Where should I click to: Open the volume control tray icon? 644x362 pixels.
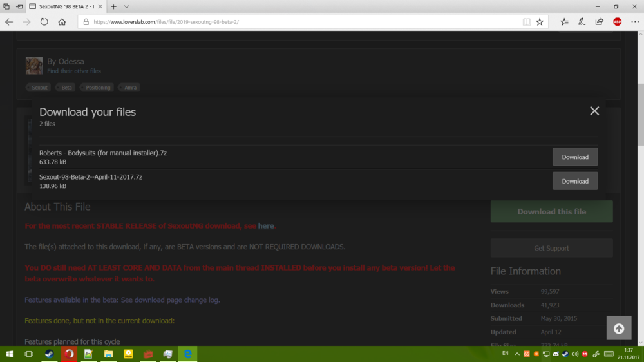[575, 354]
